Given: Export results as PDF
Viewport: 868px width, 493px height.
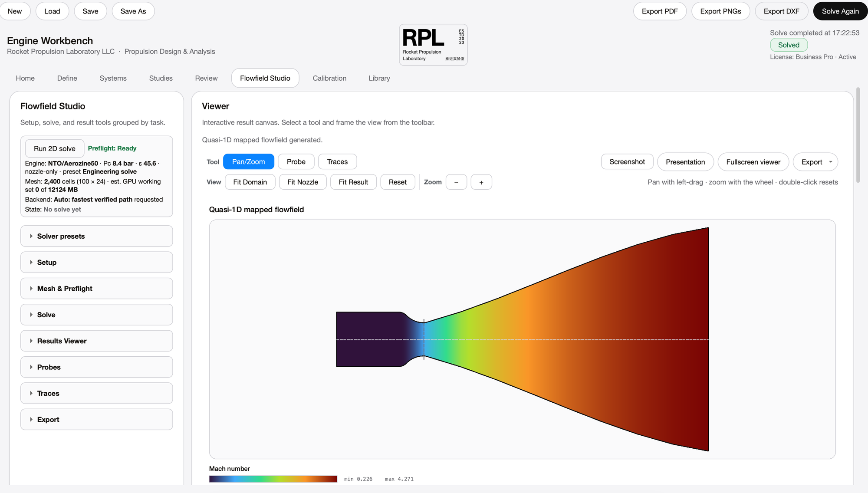Looking at the screenshot, I should click(x=660, y=11).
